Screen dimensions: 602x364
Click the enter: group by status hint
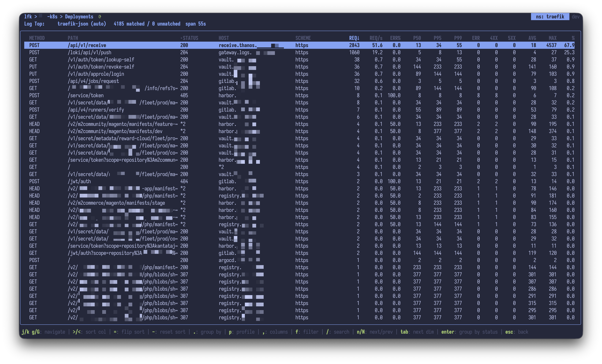469,332
